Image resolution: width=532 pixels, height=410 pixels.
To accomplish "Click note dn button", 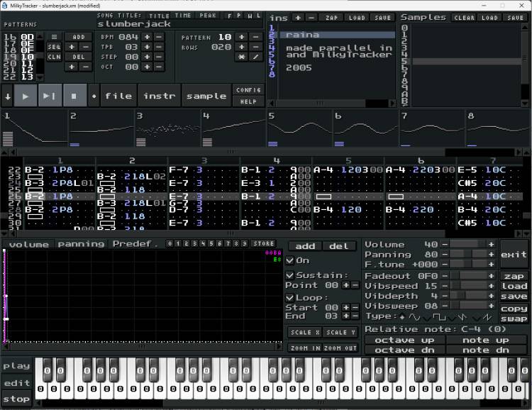I will [485, 350].
